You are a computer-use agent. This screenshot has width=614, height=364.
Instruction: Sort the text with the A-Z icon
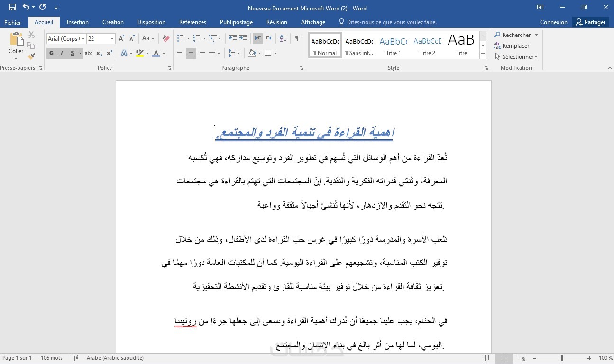coord(283,38)
